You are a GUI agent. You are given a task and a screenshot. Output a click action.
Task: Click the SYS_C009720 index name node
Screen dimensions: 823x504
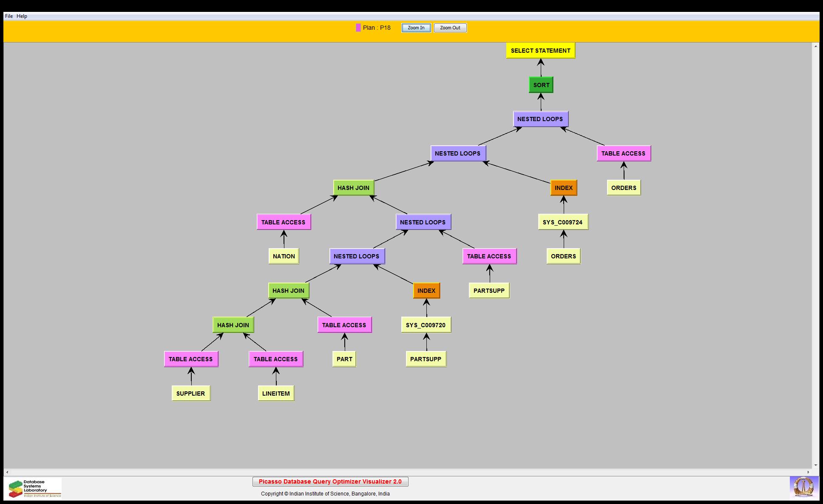point(426,325)
